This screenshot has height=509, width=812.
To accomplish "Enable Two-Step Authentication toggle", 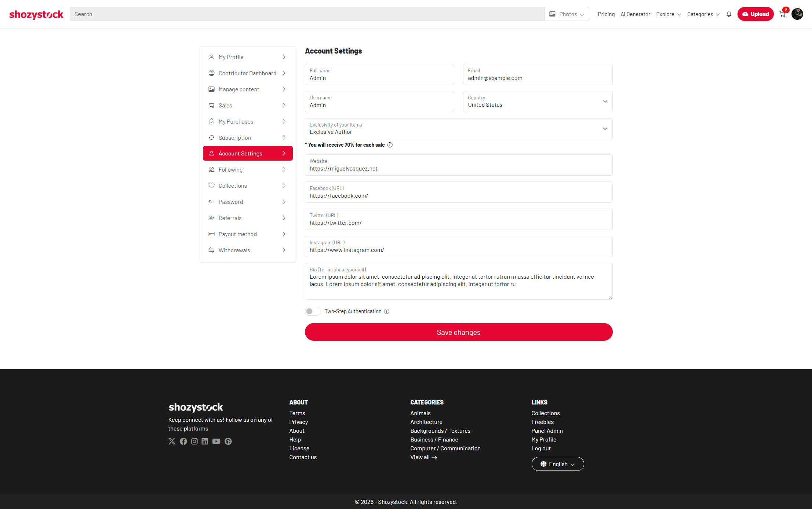I will [313, 311].
